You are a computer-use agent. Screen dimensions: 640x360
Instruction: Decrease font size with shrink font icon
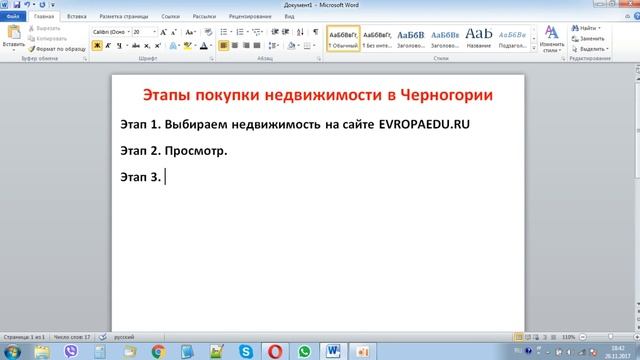[173, 32]
